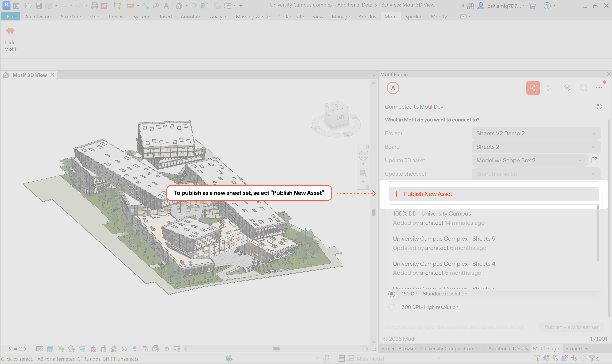Click the Help question mark icon
This screenshot has height=364, width=612.
tap(547, 6)
